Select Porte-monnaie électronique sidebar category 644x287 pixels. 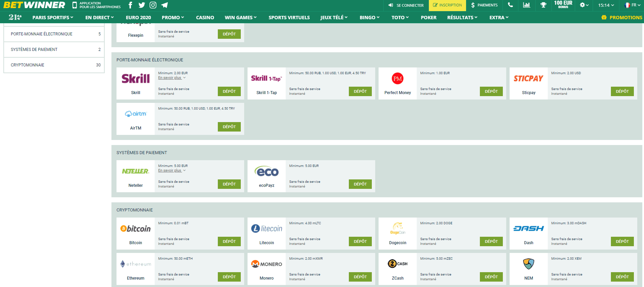tap(54, 34)
